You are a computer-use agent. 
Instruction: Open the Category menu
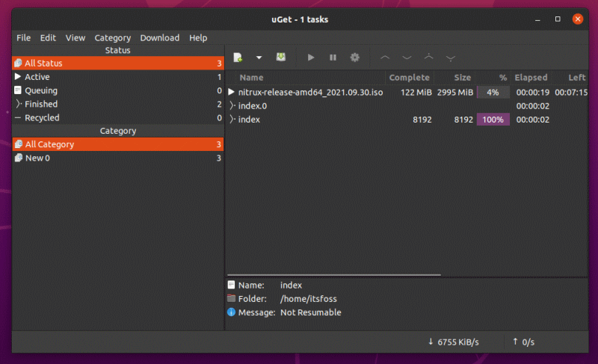tap(113, 38)
